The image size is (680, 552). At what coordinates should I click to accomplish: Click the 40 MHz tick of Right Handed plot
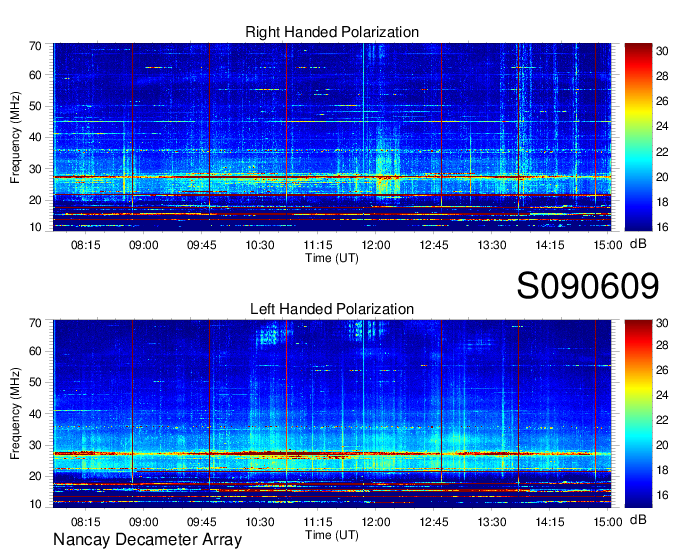pyautogui.click(x=35, y=137)
